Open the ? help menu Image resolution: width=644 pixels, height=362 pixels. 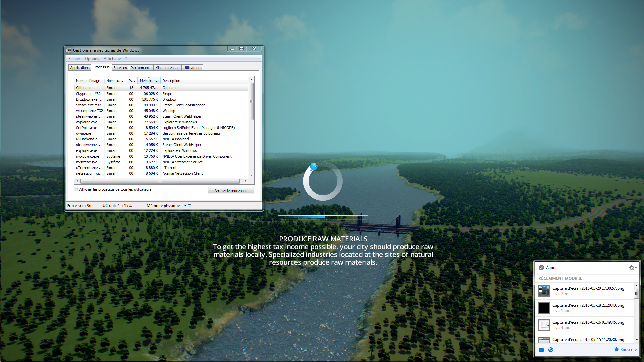pyautogui.click(x=126, y=59)
